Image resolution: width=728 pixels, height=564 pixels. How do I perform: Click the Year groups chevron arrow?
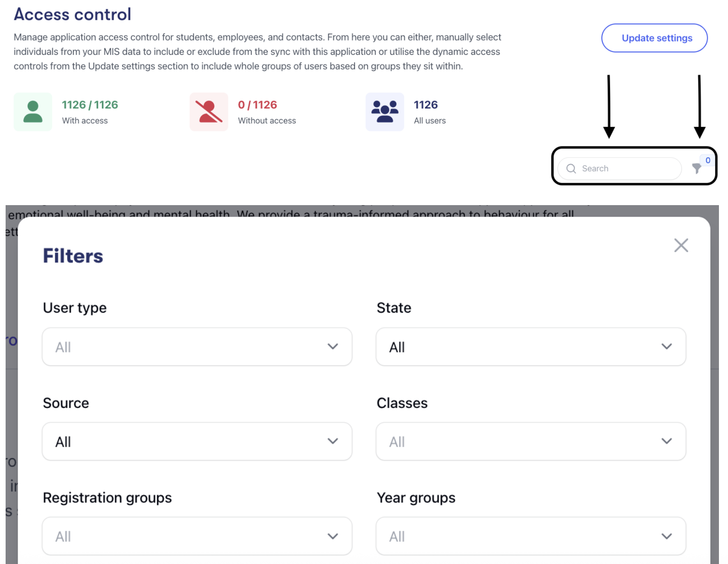(x=667, y=536)
